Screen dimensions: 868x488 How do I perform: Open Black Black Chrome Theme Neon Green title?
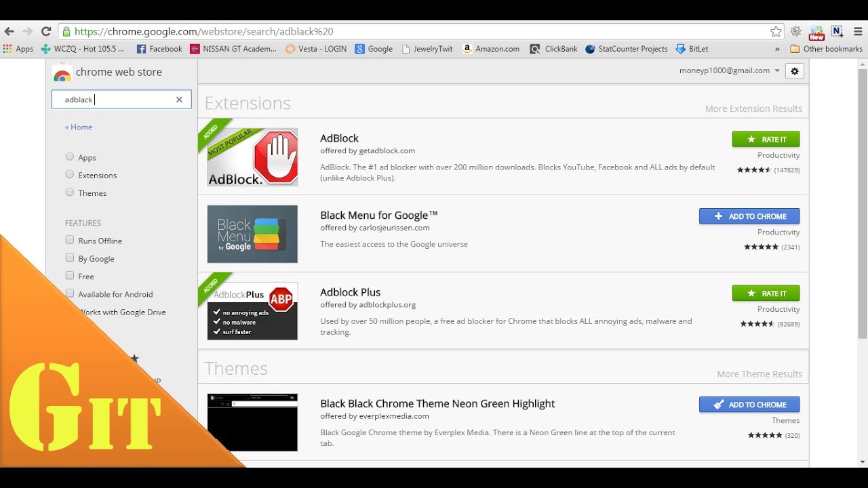(437, 404)
